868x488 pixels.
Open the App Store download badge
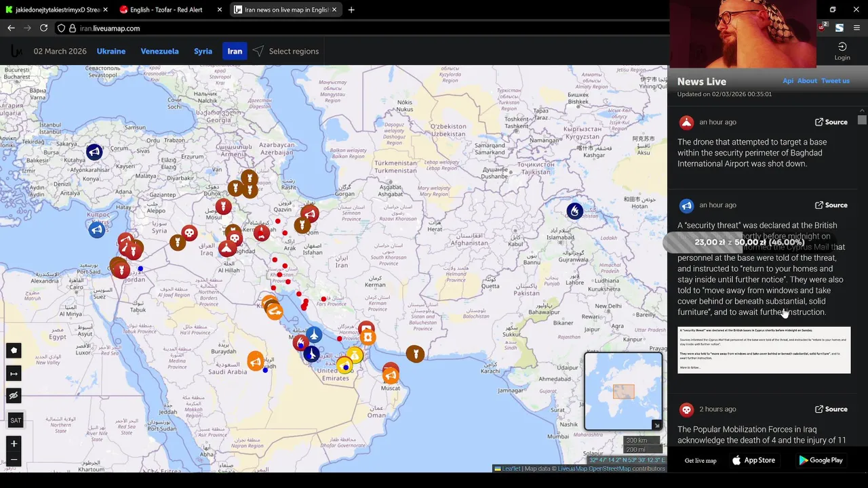(x=753, y=460)
